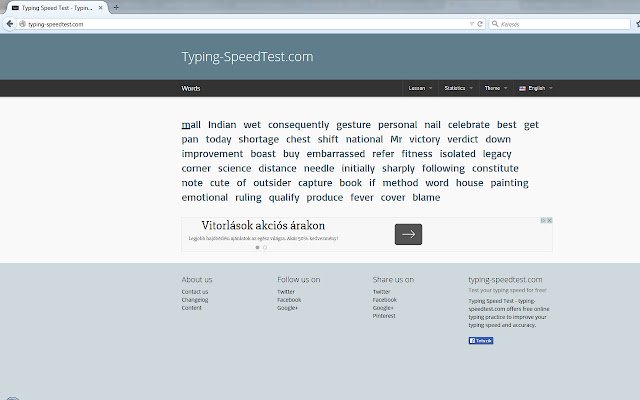Click the word 'constitute' in typing text

pyautogui.click(x=495, y=168)
